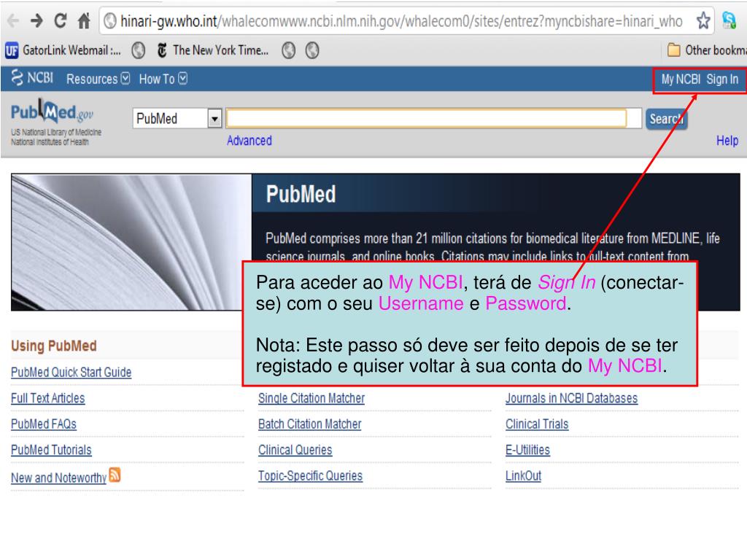Expand the NCBI Resources menu
This screenshot has height=560, width=747.
(98, 79)
